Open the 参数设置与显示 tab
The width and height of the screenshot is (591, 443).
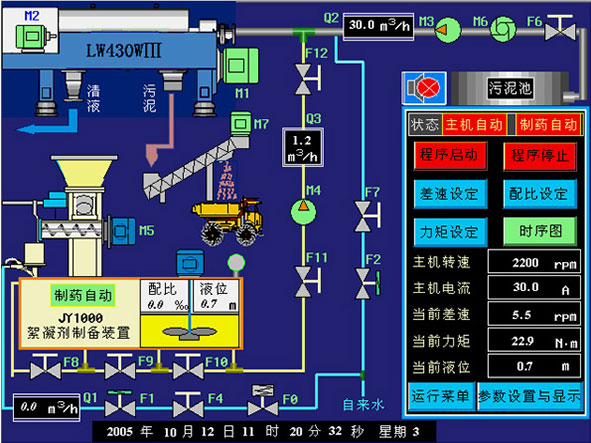point(529,396)
